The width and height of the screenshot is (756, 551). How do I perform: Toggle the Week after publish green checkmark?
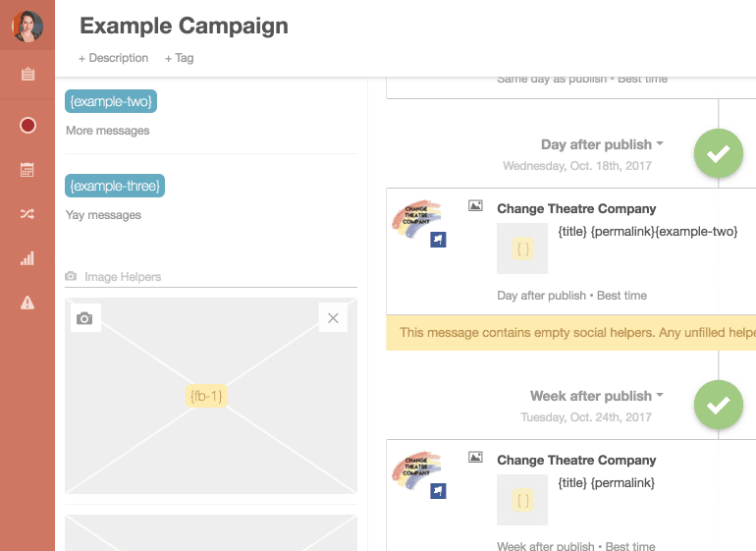[x=719, y=405]
